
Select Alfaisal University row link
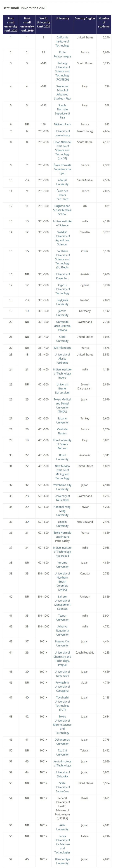[x=62, y=182]
